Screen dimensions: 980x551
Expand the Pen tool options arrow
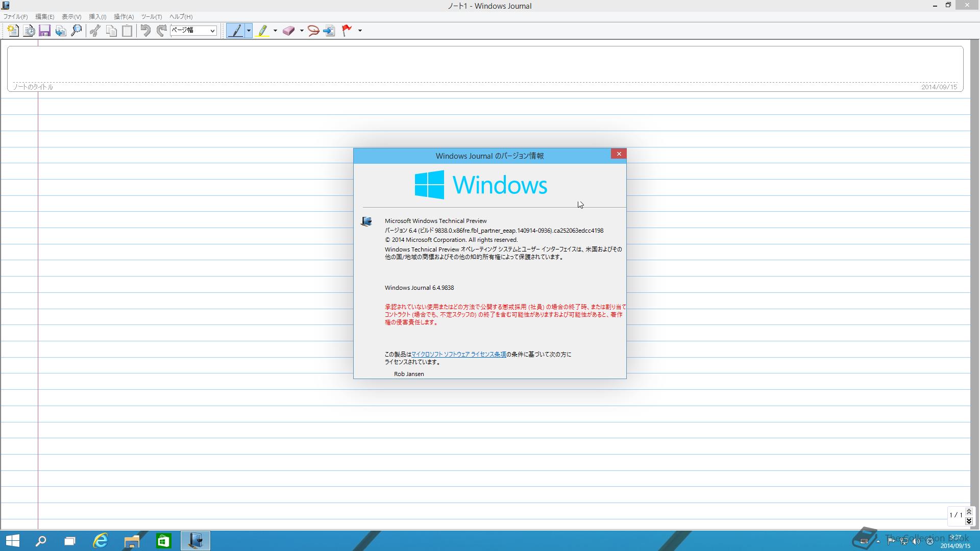[249, 31]
